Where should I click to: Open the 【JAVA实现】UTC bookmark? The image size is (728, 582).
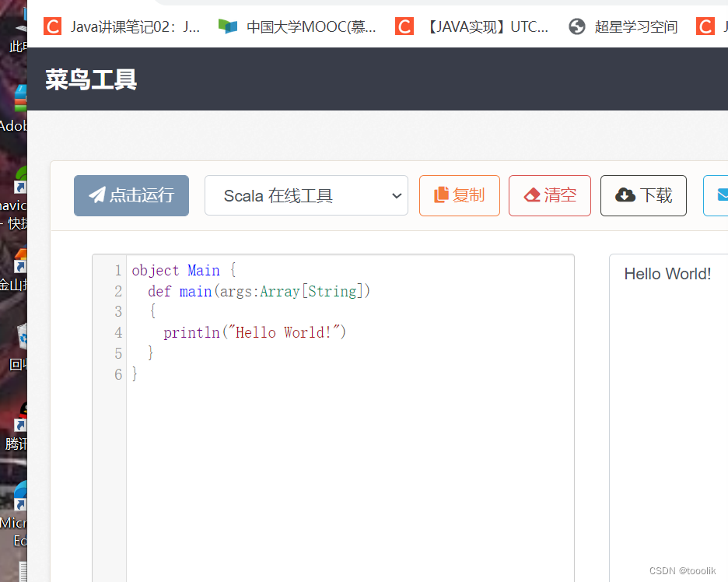[x=472, y=26]
